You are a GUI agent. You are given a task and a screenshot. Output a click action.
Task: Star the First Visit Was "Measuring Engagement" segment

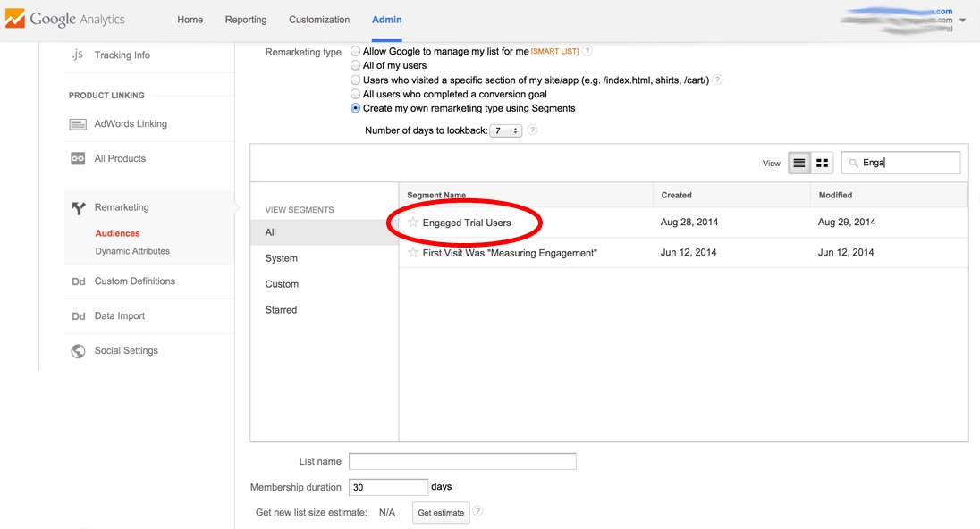412,252
